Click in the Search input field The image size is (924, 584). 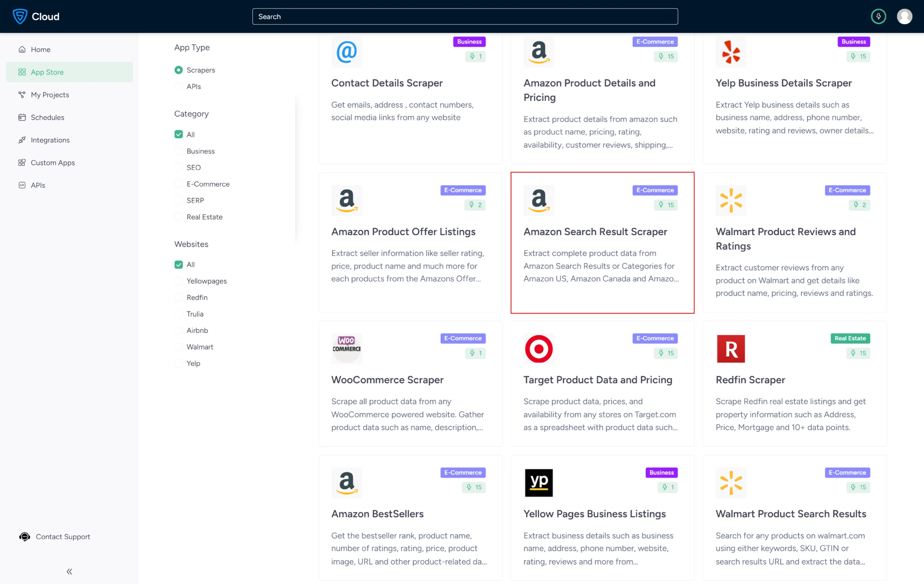pyautogui.click(x=465, y=17)
